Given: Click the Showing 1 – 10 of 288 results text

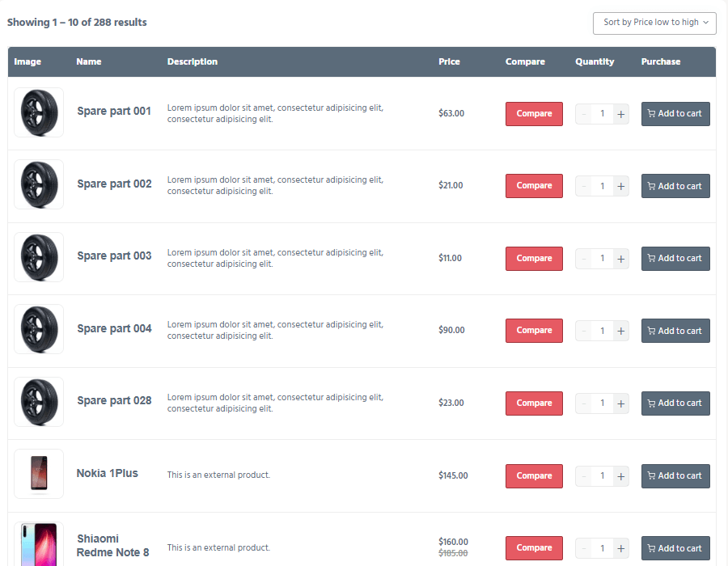Looking at the screenshot, I should (77, 23).
